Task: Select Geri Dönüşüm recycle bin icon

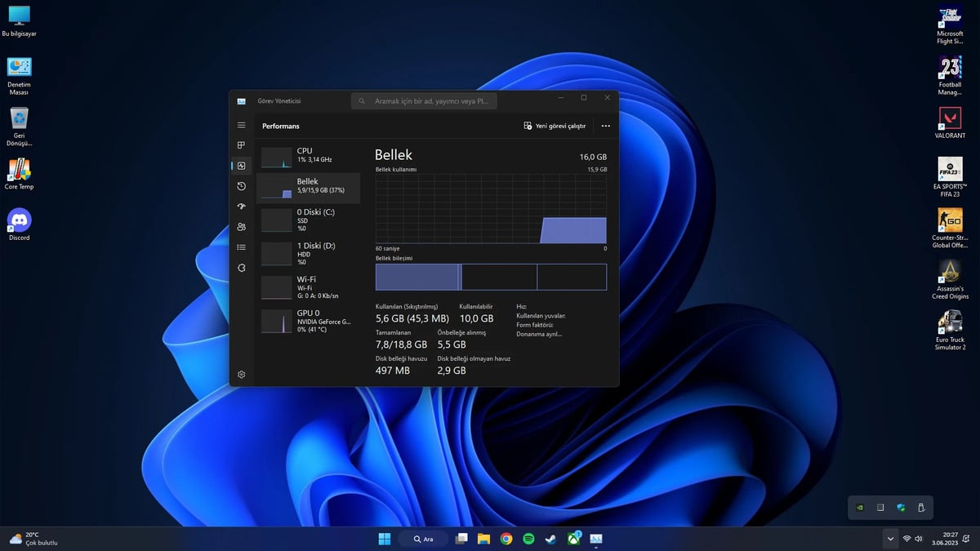Action: (x=19, y=127)
